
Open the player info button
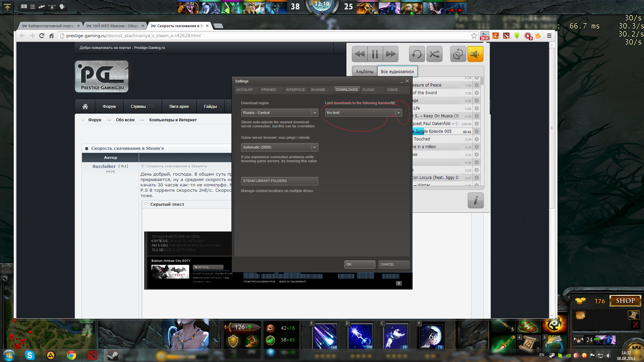(x=476, y=200)
